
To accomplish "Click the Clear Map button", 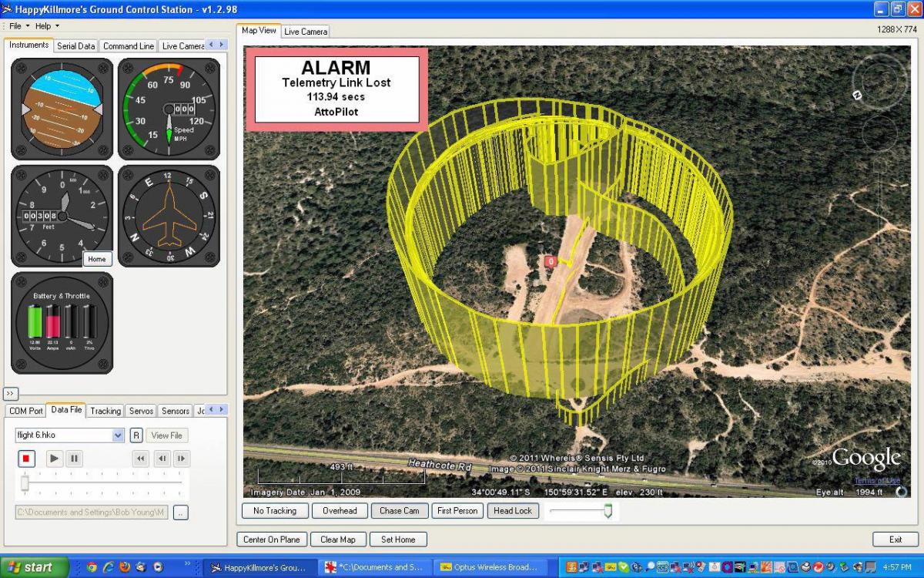I will [x=338, y=539].
